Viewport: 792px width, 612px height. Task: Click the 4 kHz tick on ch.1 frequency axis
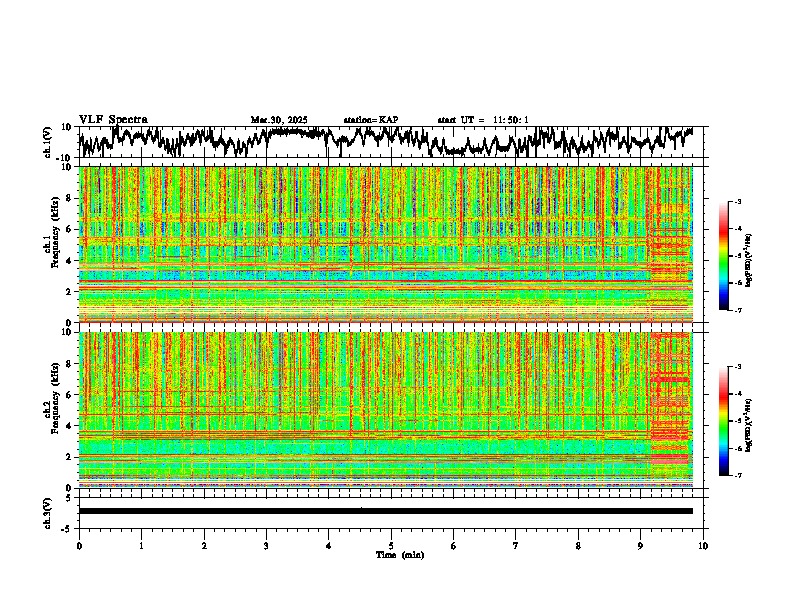coord(69,261)
